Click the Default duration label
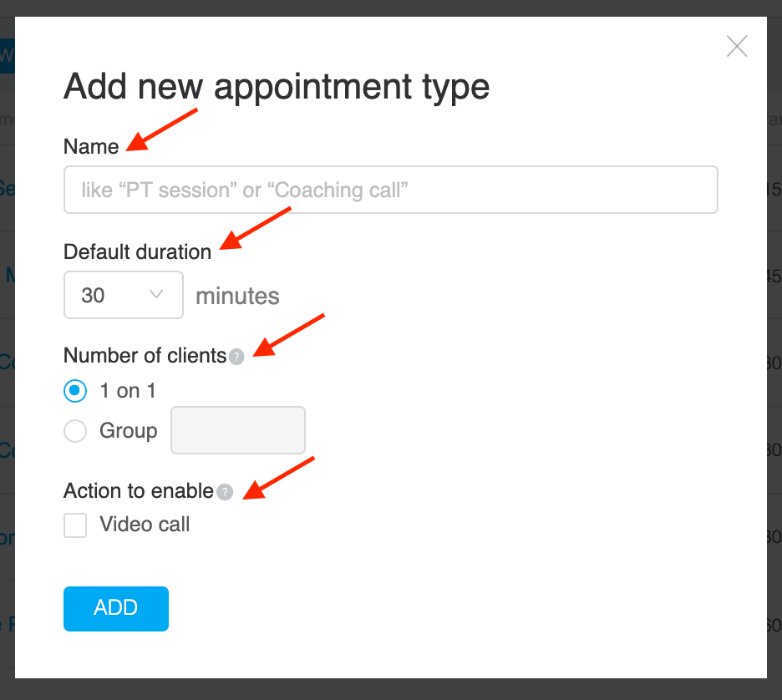 [x=138, y=251]
